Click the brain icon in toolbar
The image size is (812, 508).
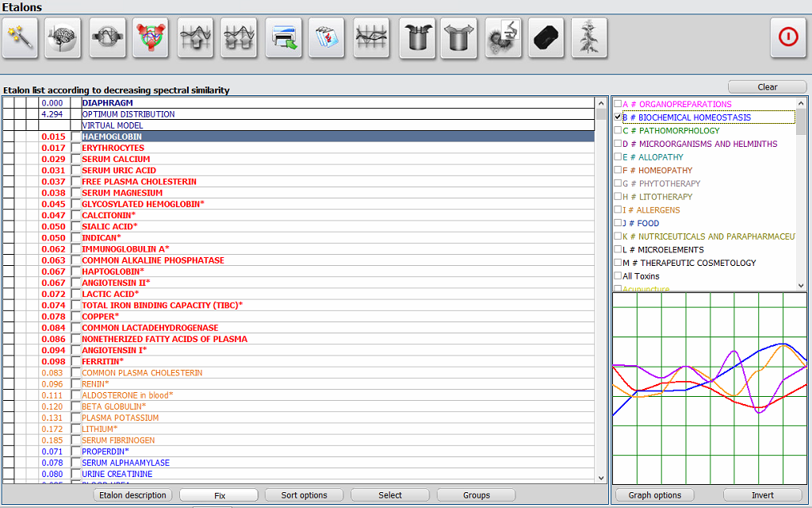point(63,37)
